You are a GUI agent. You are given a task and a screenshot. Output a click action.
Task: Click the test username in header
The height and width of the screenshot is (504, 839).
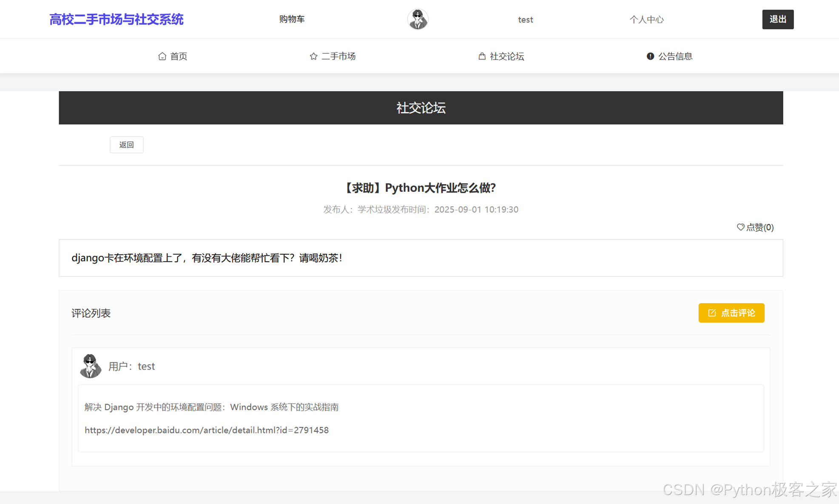pyautogui.click(x=525, y=20)
